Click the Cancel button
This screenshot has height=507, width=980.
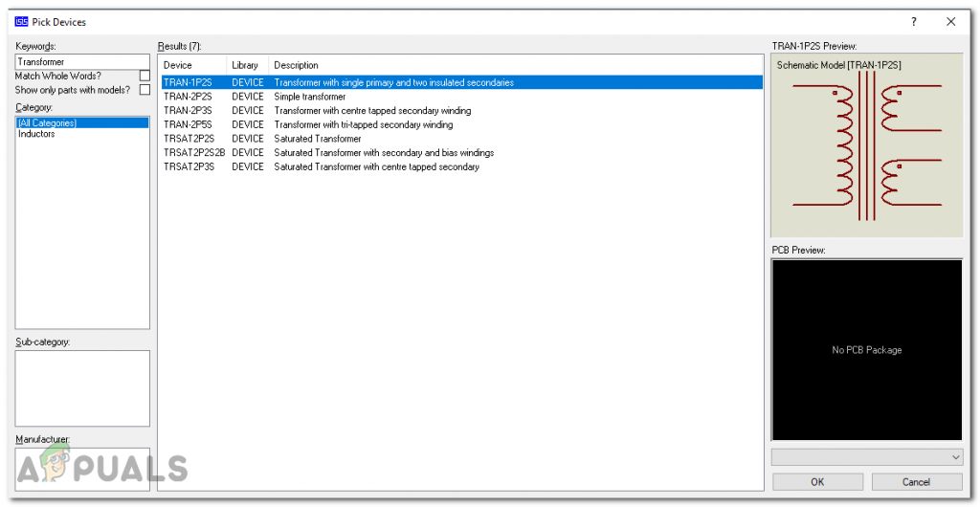[x=916, y=481]
